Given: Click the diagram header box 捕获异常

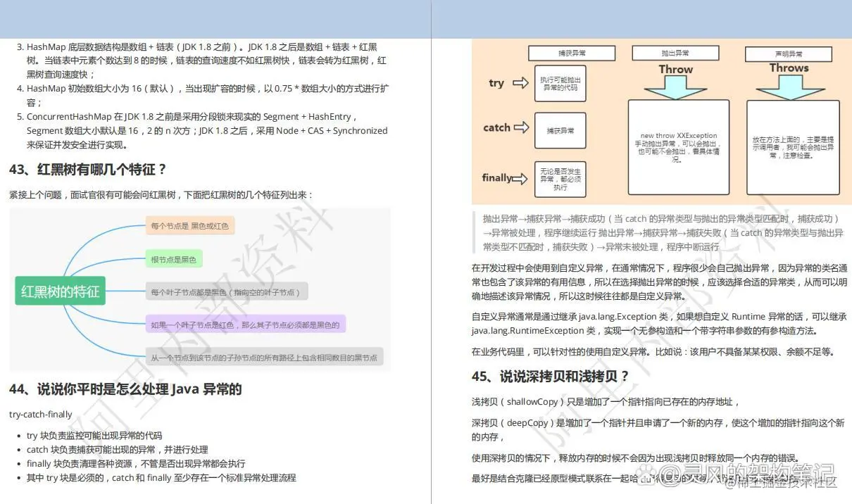Looking at the screenshot, I should click(x=572, y=53).
